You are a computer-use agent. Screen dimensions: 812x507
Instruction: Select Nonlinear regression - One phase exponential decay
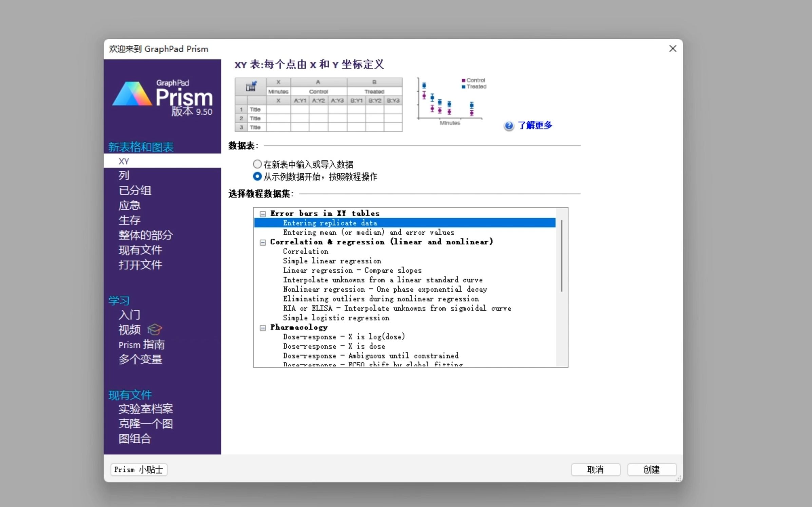click(x=385, y=289)
